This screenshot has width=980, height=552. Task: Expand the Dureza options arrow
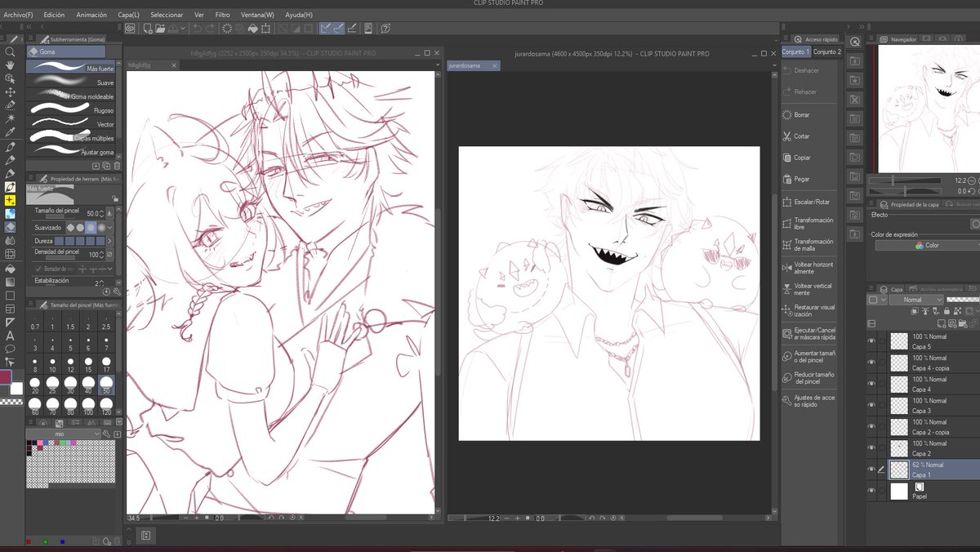[110, 241]
